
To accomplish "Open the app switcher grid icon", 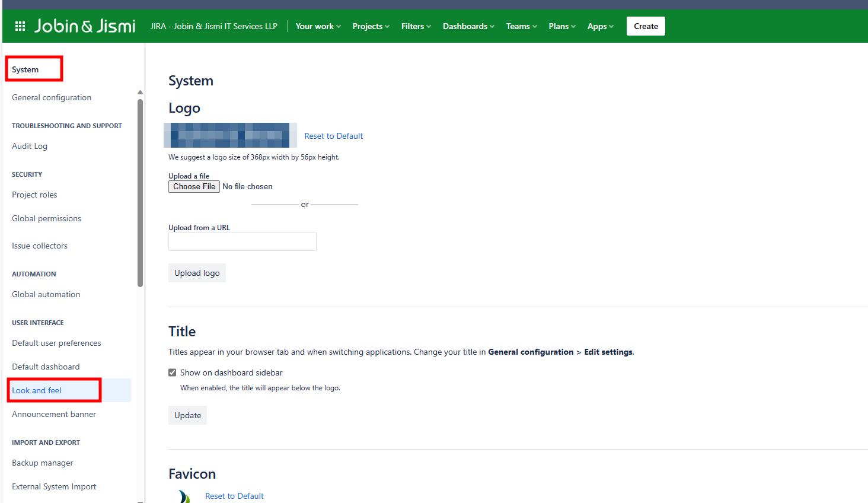I will [x=20, y=26].
